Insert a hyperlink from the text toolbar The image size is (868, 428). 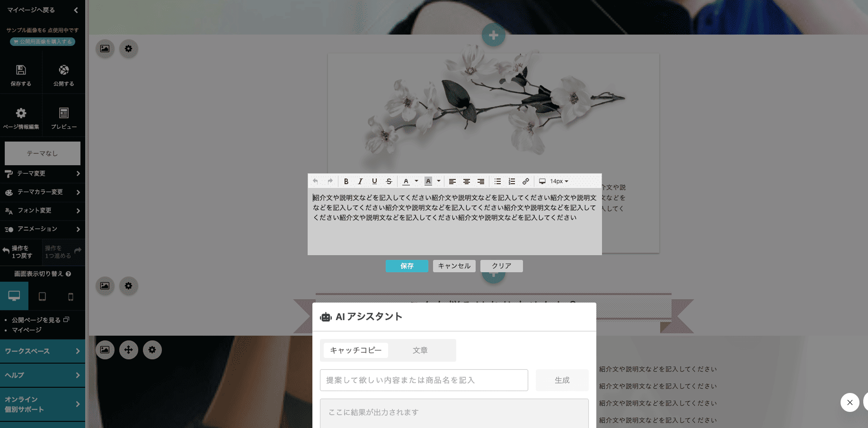tap(526, 181)
